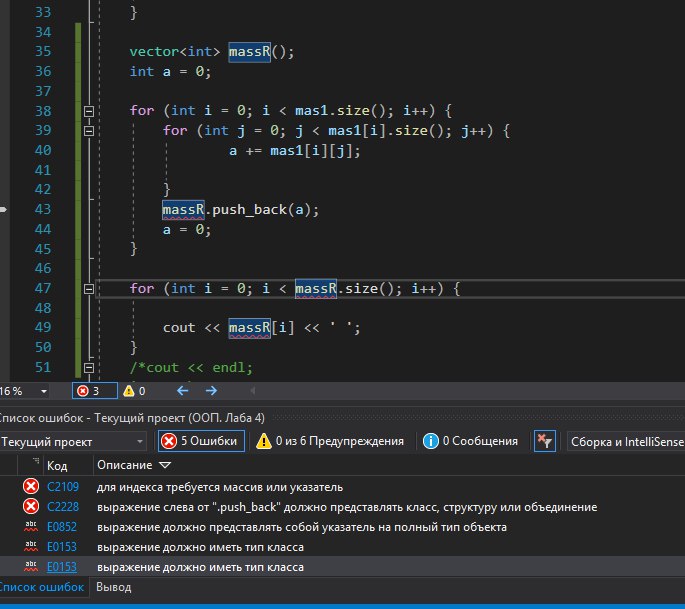Click the red error icon on C2109 row
Screen dimensions: 685x609
point(31,487)
